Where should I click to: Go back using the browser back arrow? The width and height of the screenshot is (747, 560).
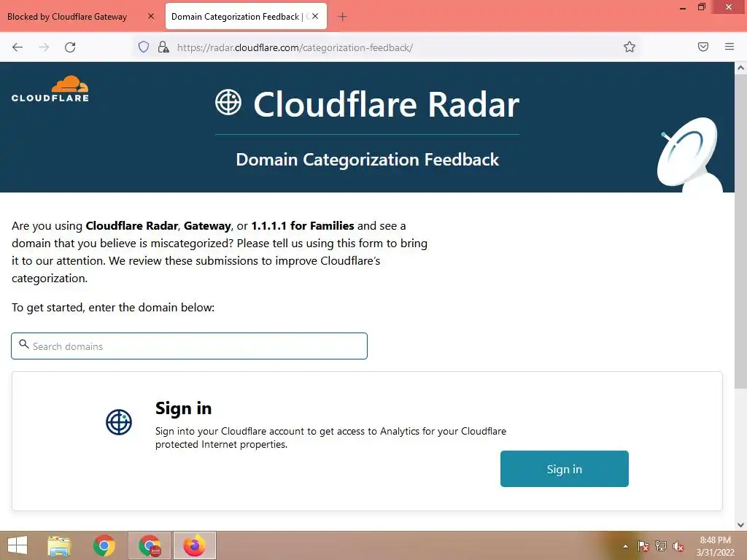pos(18,47)
